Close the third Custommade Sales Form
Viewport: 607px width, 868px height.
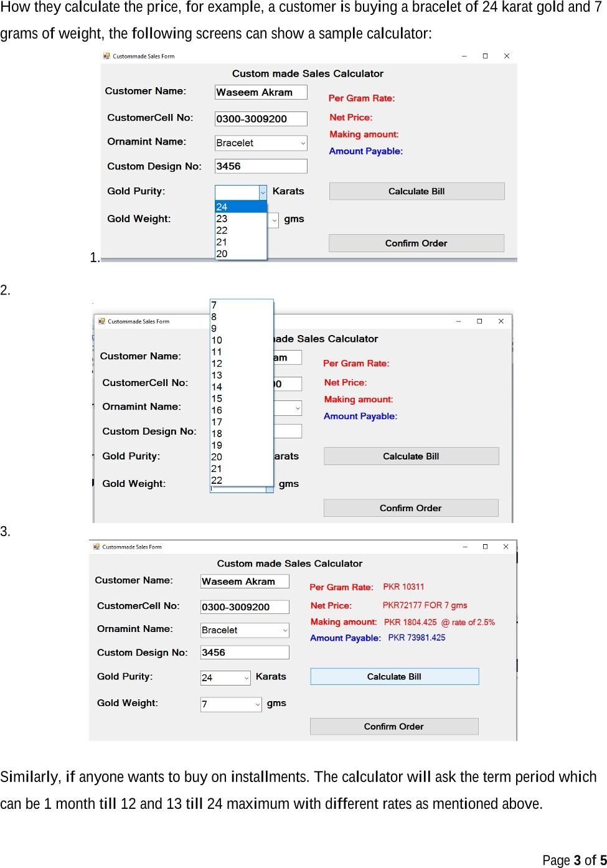tap(506, 547)
